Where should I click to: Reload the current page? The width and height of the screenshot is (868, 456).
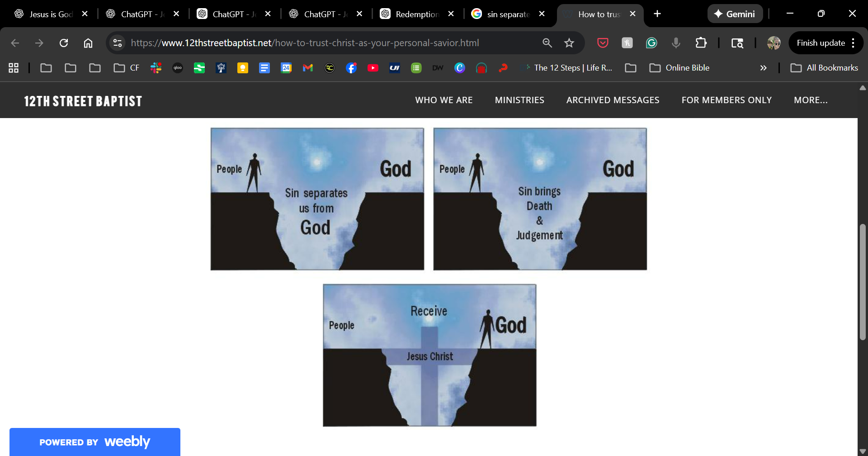point(64,43)
